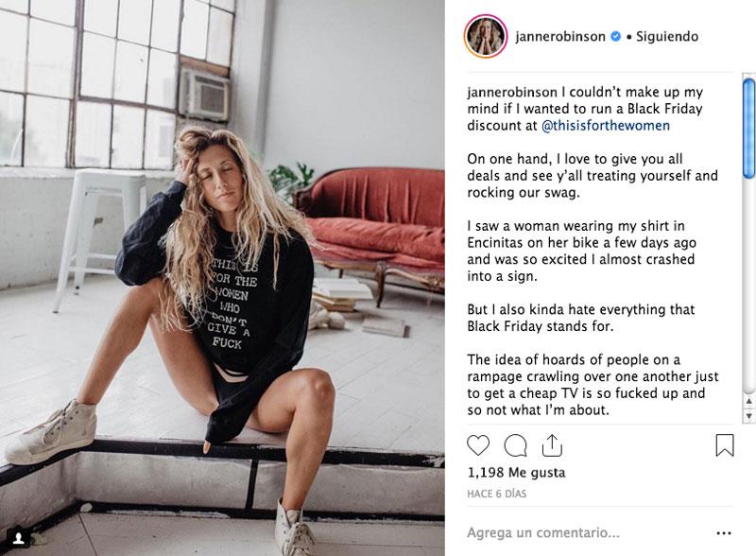The image size is (756, 556).
Task: Open jannerobinson's profile picture avatar
Action: point(486,37)
